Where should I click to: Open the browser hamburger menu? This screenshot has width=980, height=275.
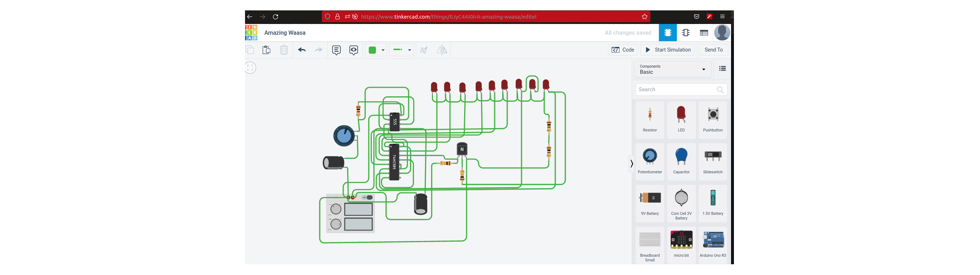pos(722,17)
